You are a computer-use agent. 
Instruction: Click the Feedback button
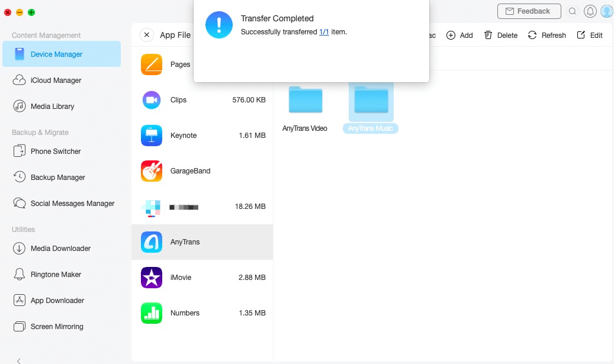529,11
